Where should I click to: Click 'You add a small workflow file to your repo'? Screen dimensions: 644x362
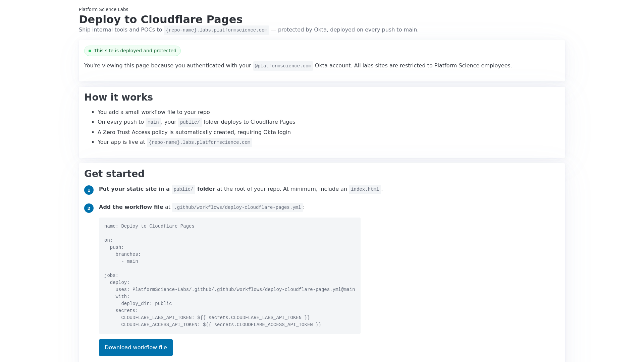coord(154,112)
